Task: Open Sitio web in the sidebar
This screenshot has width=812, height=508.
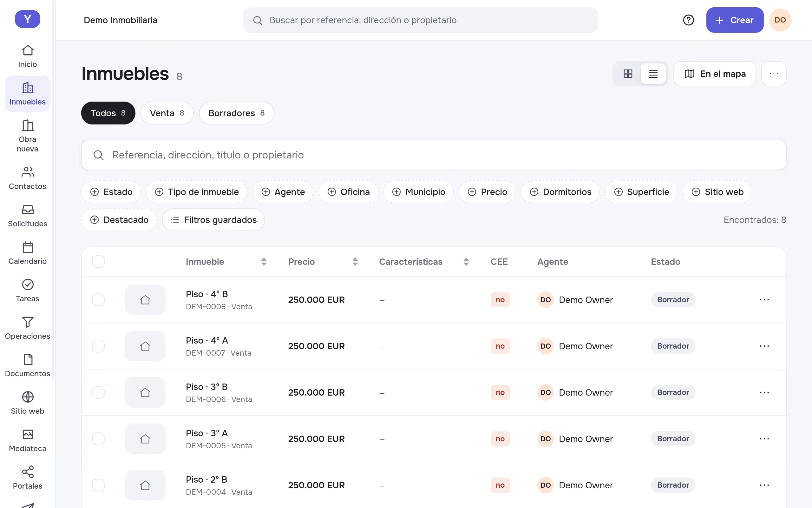Action: 28,403
